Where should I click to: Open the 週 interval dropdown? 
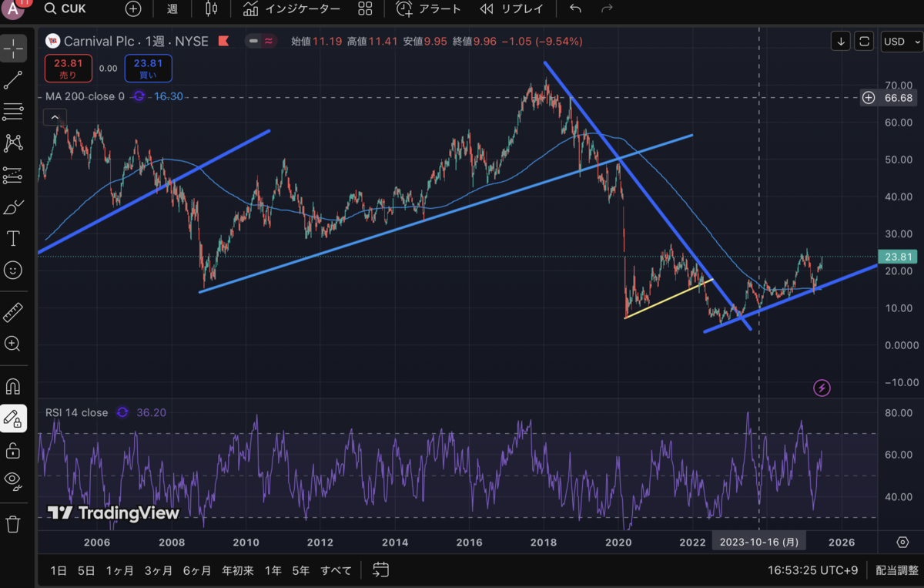[x=172, y=9]
